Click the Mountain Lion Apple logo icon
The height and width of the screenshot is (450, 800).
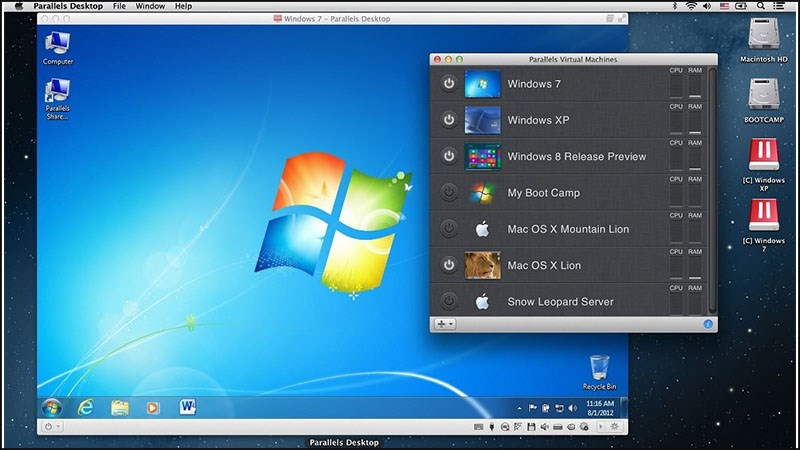[482, 229]
